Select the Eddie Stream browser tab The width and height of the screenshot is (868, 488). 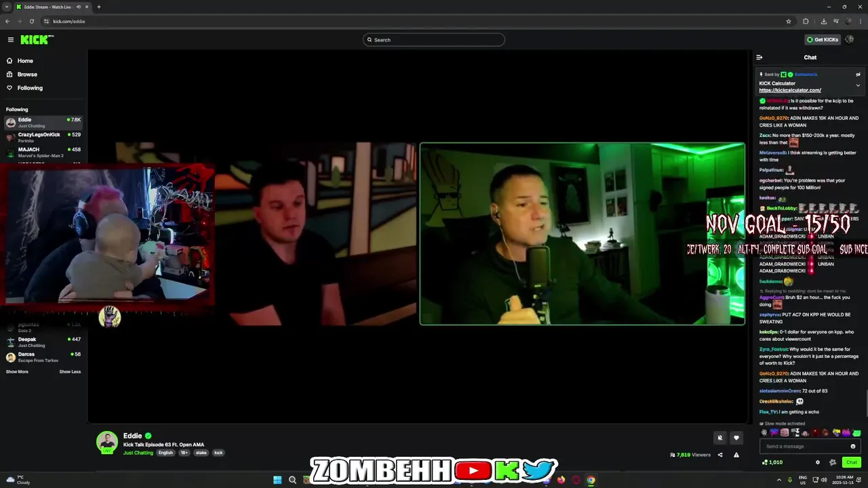[x=53, y=7]
